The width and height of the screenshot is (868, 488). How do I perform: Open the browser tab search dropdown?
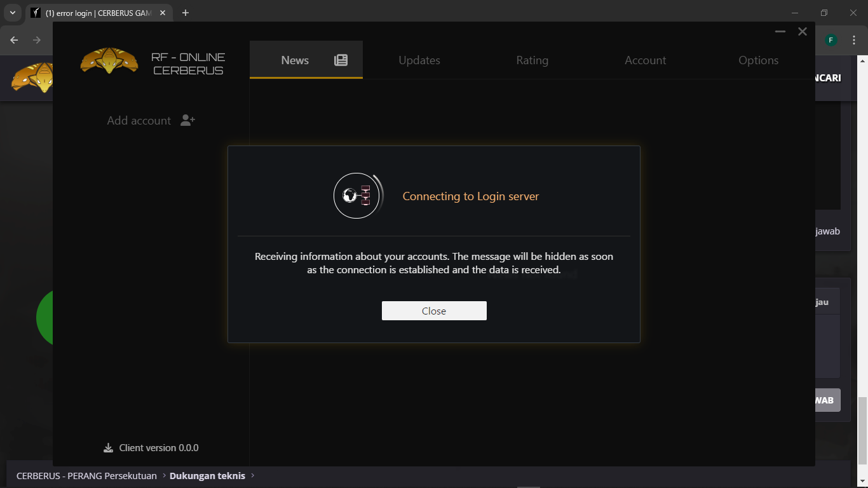coord(12,13)
